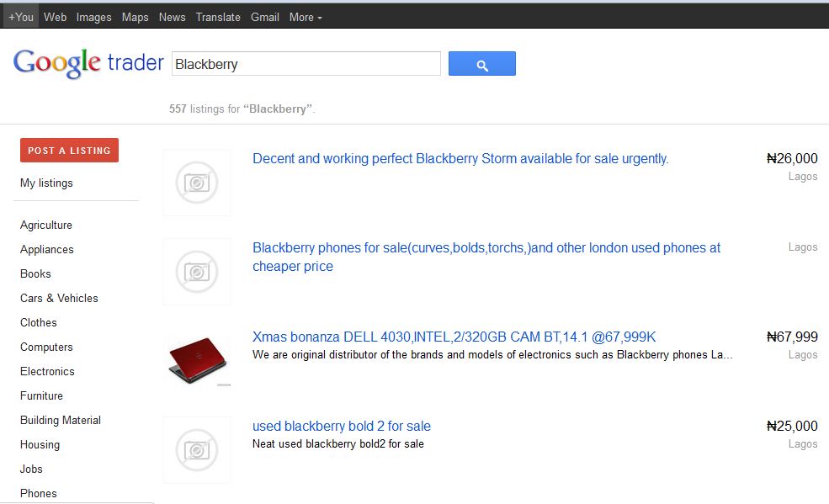Click the Blackberry search input field
Viewport: 829px width, 504px height.
coord(305,63)
